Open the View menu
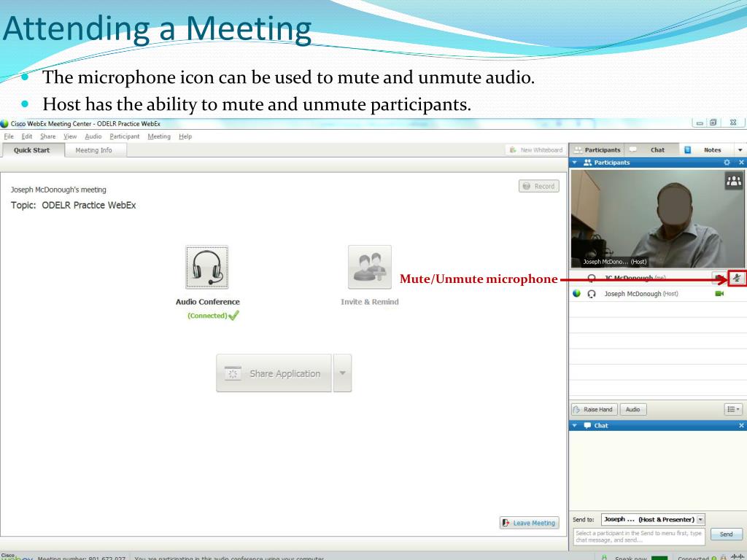The width and height of the screenshot is (747, 560). 70,136
